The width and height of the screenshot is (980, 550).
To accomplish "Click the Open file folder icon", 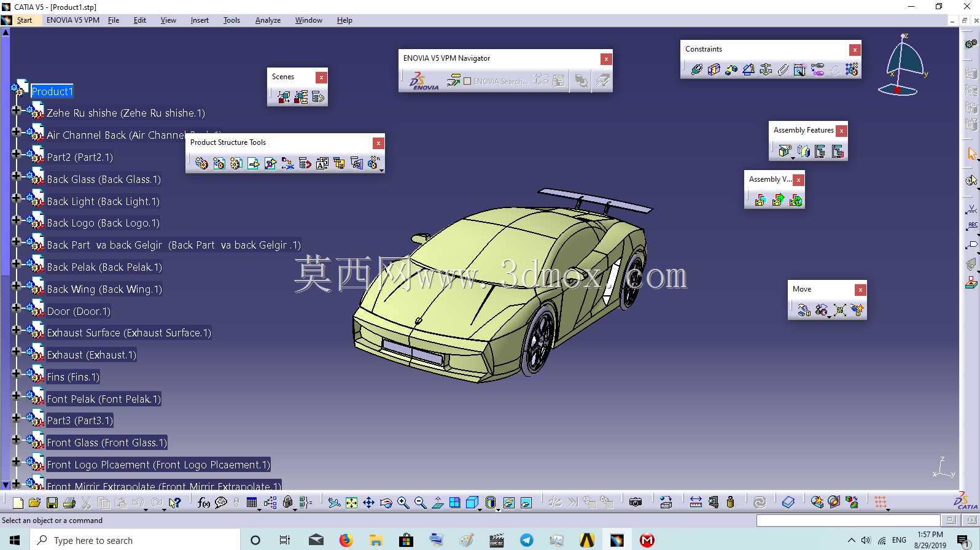I will pyautogui.click(x=34, y=503).
